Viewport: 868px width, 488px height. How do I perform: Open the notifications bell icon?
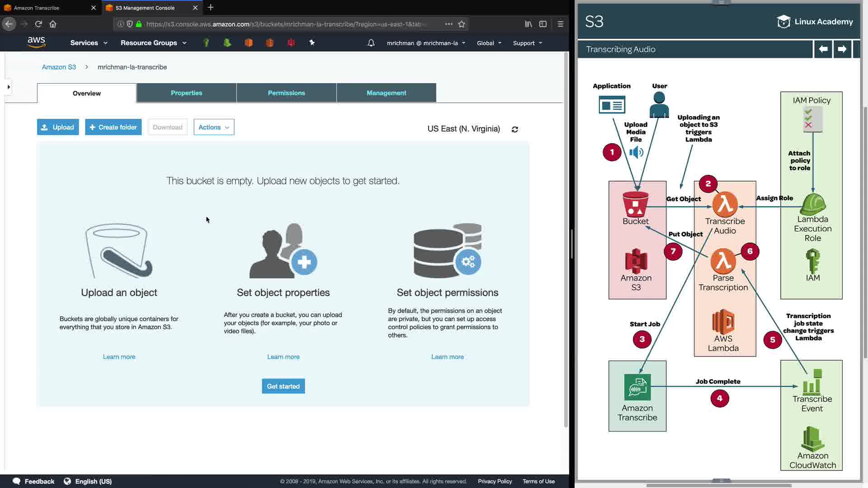point(371,43)
